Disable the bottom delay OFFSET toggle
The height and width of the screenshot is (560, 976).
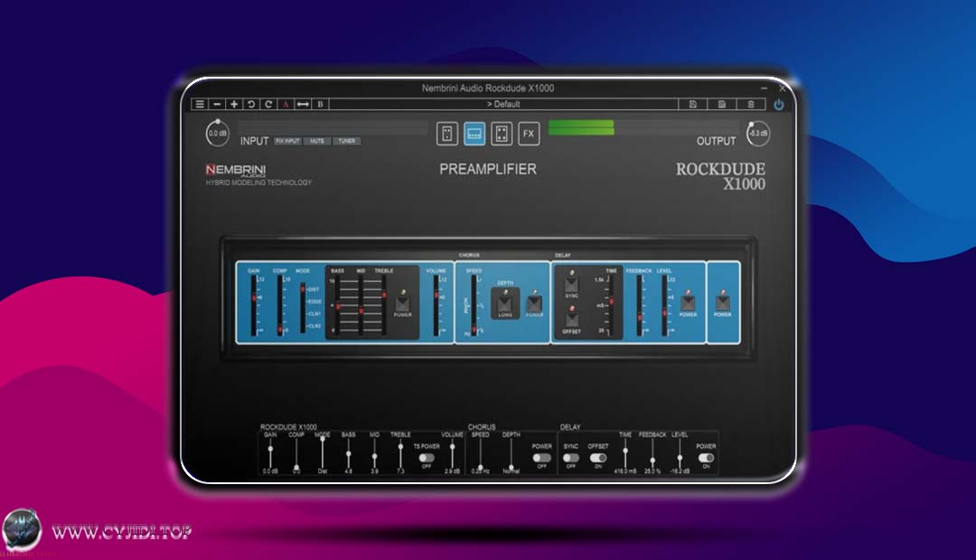(x=598, y=458)
